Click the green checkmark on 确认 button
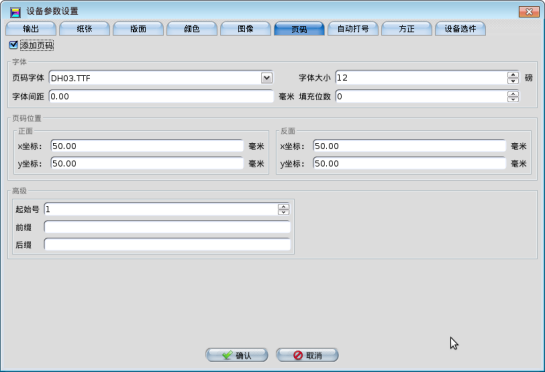Image resolution: width=545 pixels, height=372 pixels. (227, 355)
